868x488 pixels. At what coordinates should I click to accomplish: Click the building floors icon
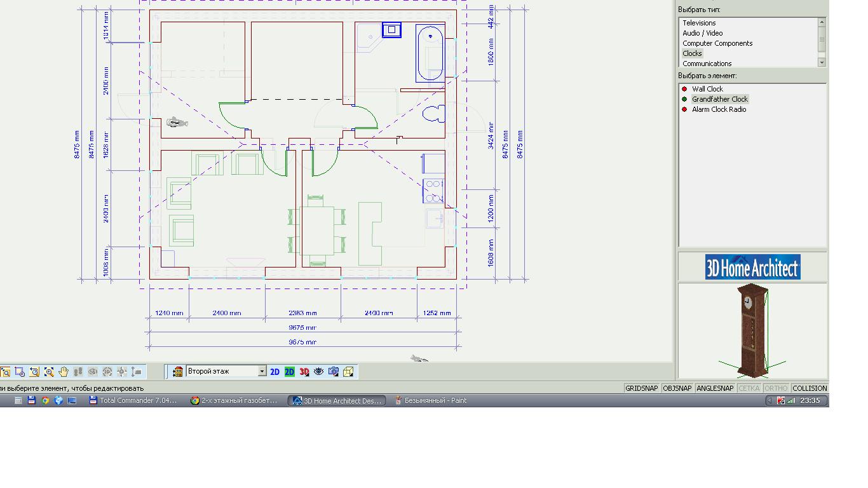[178, 372]
